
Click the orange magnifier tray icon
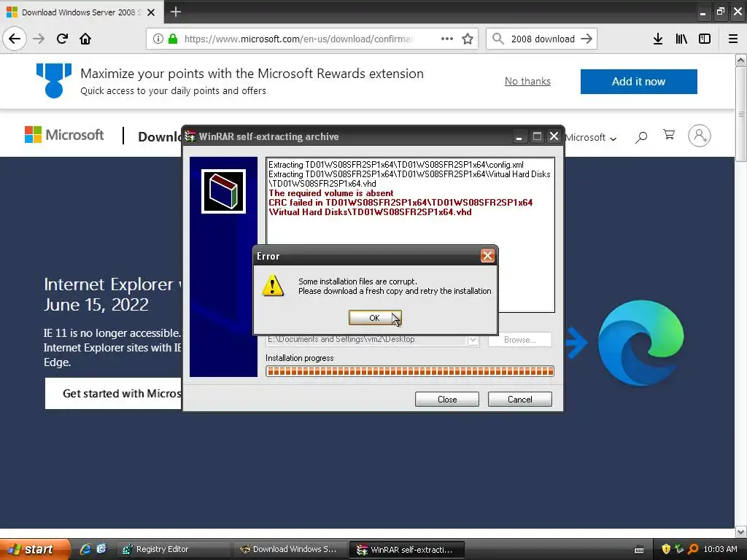tap(693, 549)
